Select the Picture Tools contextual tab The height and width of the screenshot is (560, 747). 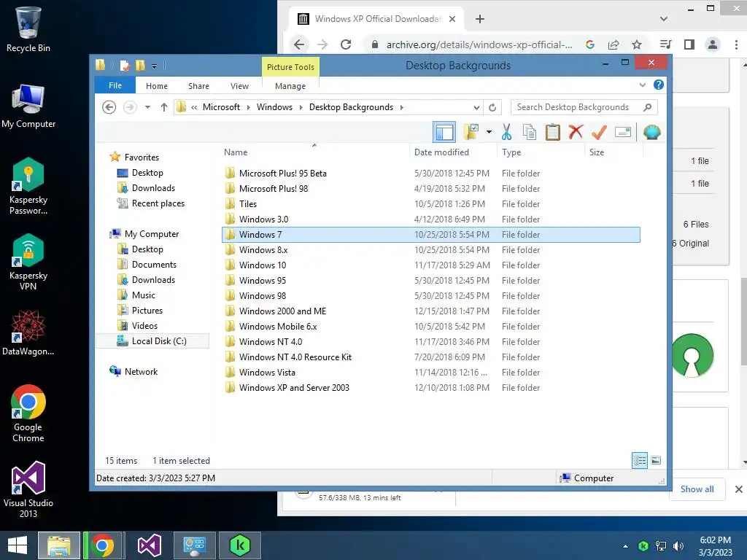290,67
